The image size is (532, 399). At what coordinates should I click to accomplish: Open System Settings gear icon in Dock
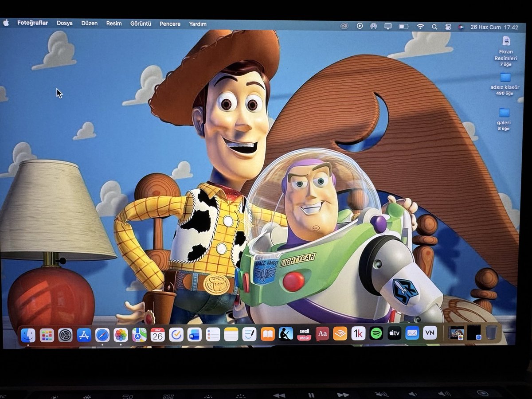click(x=65, y=335)
